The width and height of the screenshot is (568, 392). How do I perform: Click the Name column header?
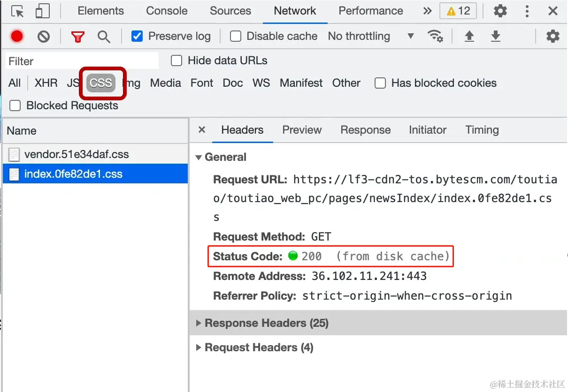95,131
